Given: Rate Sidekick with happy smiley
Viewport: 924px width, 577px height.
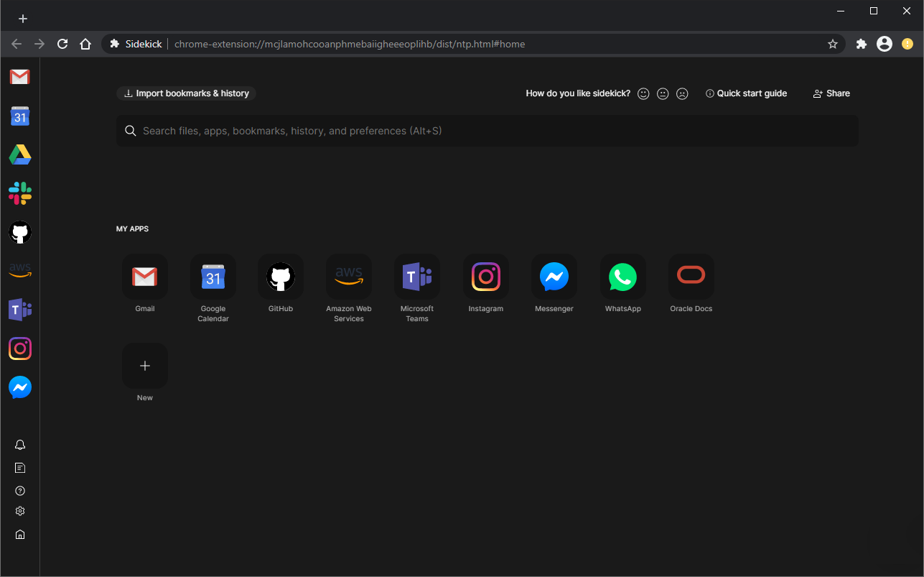Looking at the screenshot, I should (643, 93).
